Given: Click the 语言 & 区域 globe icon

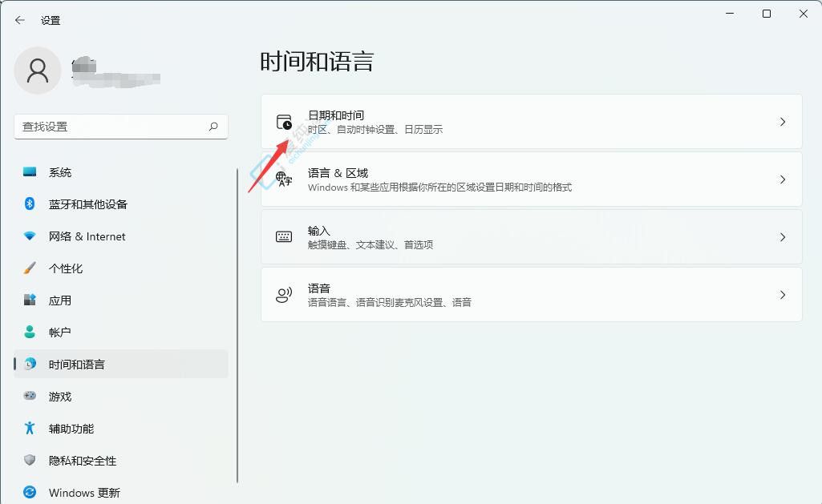Looking at the screenshot, I should tap(283, 179).
